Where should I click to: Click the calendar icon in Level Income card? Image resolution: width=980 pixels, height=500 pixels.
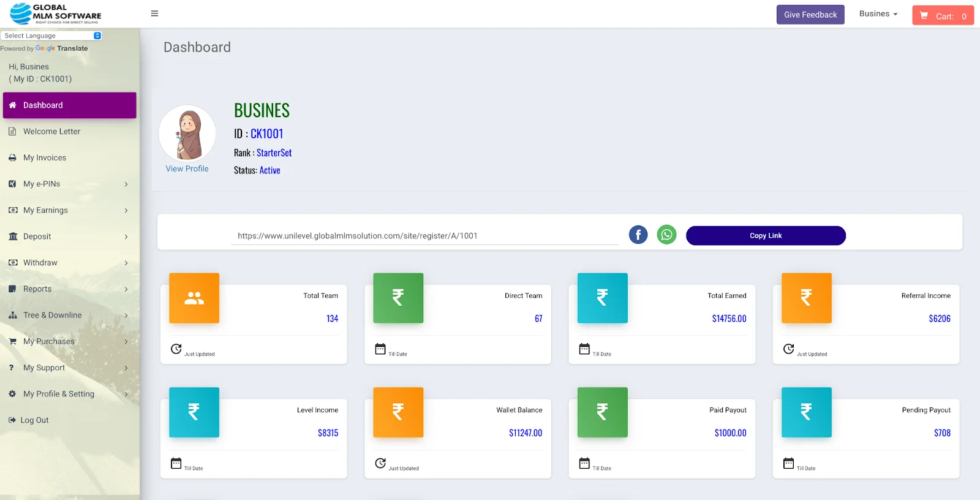click(176, 463)
